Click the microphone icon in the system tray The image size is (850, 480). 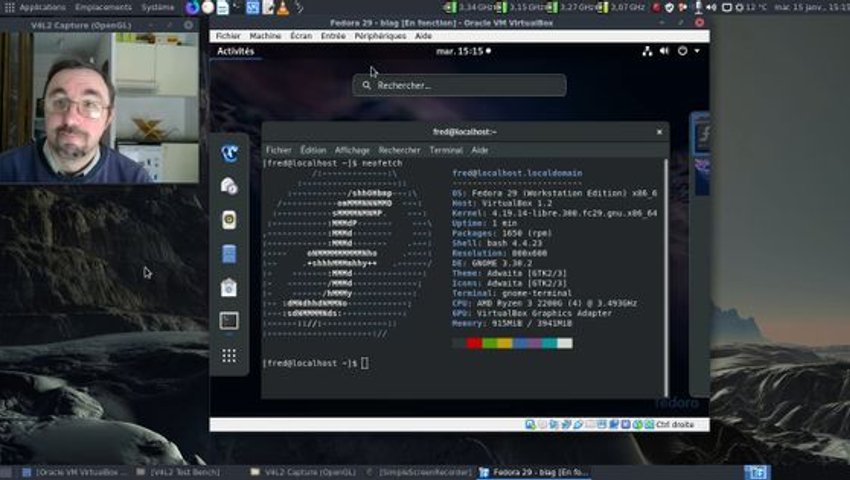coord(698,8)
